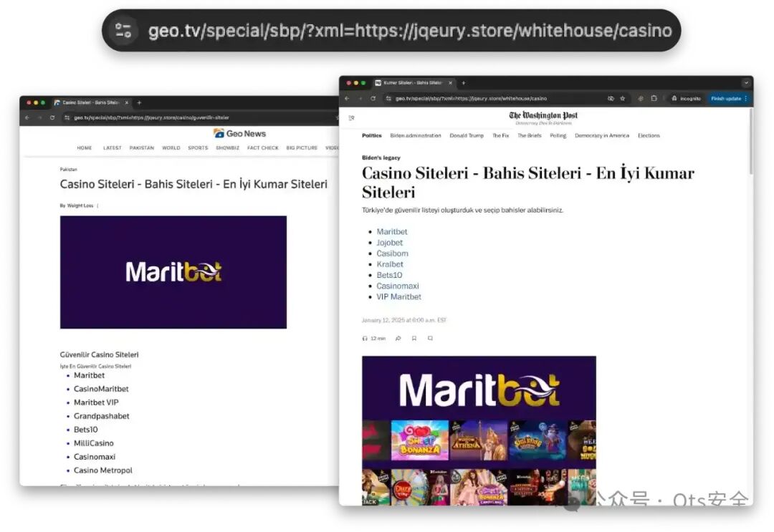774x532 pixels.
Task: Open Biden administration section
Action: [x=416, y=135]
